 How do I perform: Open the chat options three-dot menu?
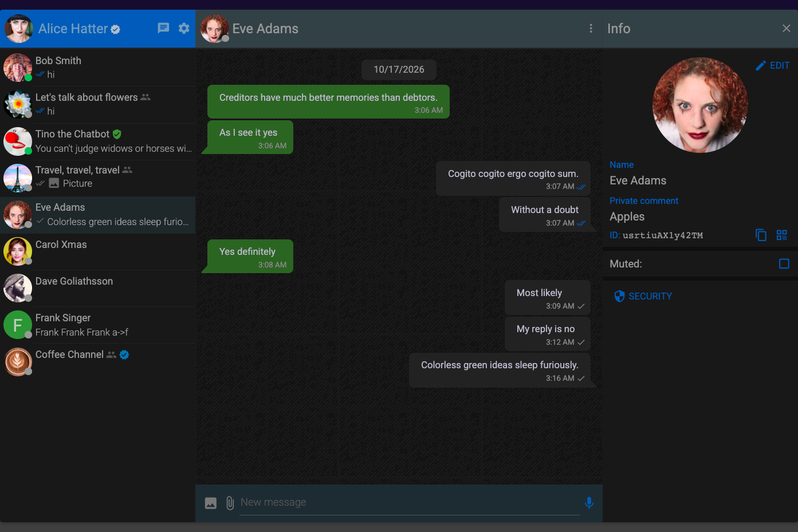pos(591,29)
